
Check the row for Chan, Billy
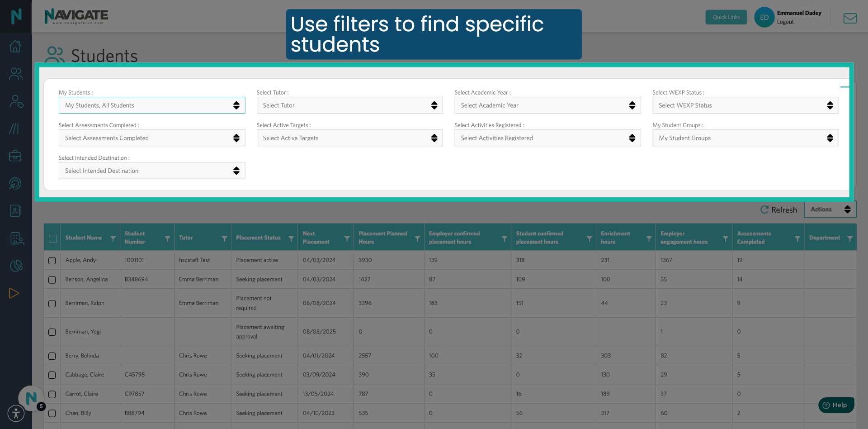[x=52, y=413]
